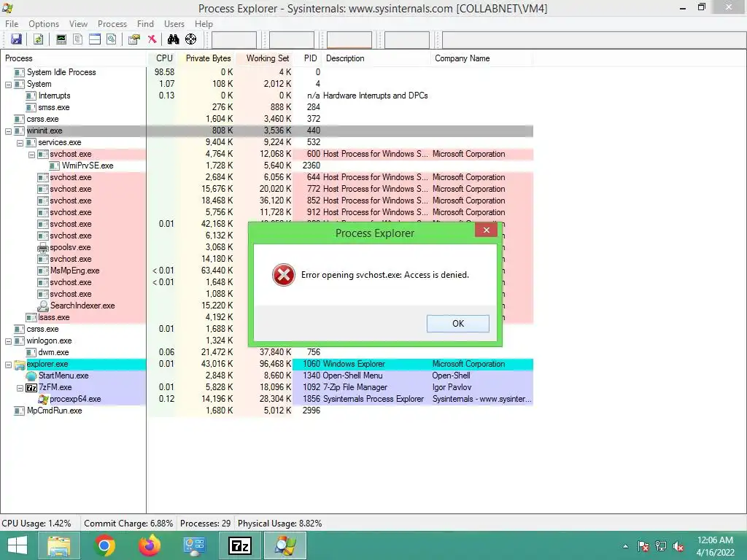Click OK in the error dialog
This screenshot has width=747, height=560.
pos(458,323)
